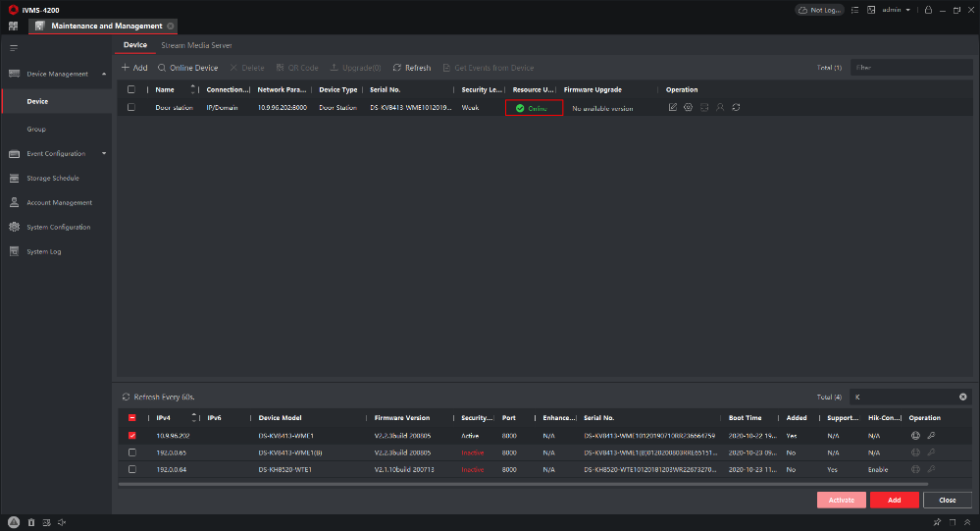This screenshot has height=531, width=980.
Task: Uncheck the 10.9.96.202 device checkbox
Action: (x=131, y=435)
